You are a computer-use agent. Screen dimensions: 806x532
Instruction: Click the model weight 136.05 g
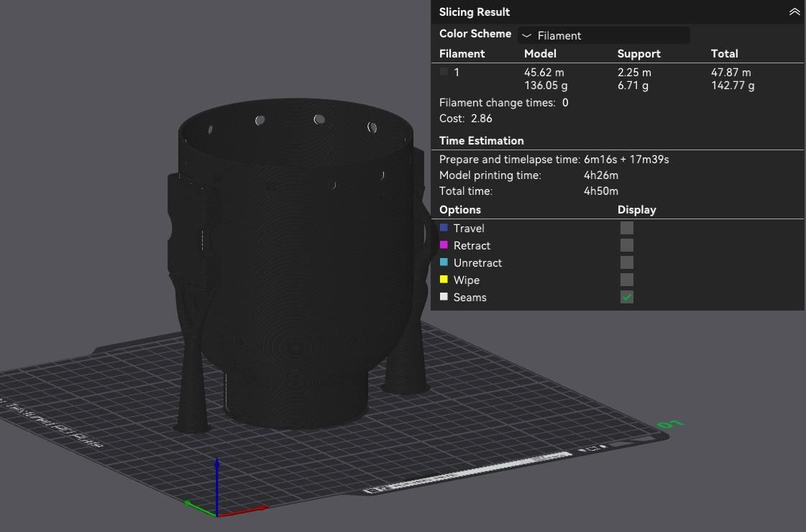click(546, 86)
